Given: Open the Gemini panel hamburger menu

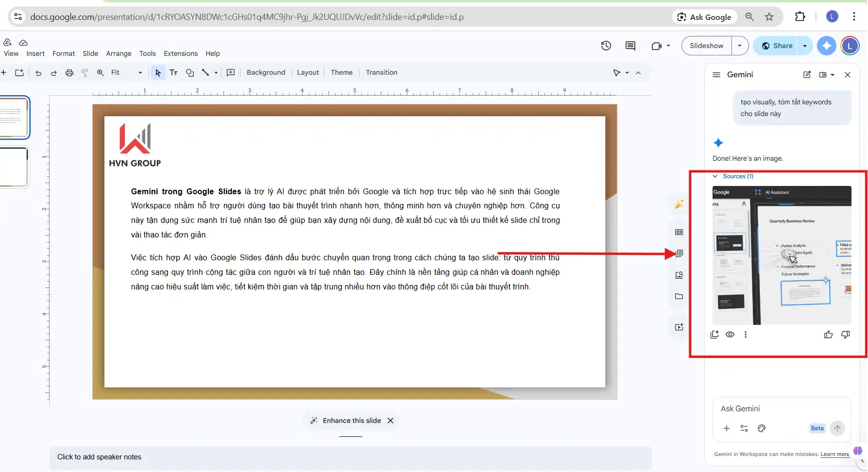Looking at the screenshot, I should pos(716,75).
